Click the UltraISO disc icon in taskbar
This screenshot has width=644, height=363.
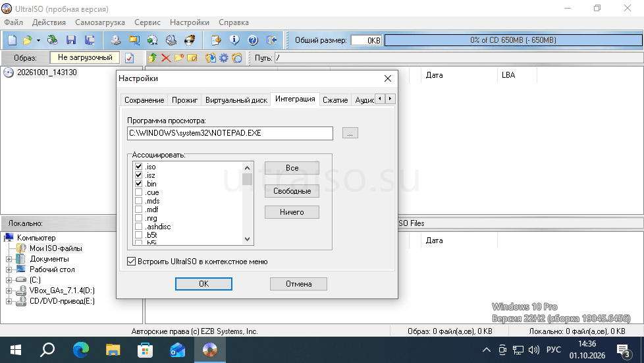coord(210,350)
